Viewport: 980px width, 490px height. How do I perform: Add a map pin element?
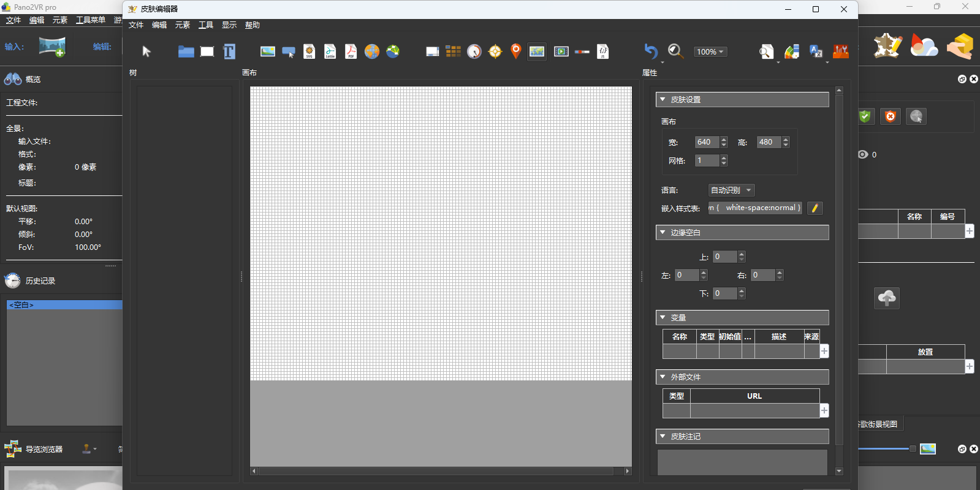(516, 51)
